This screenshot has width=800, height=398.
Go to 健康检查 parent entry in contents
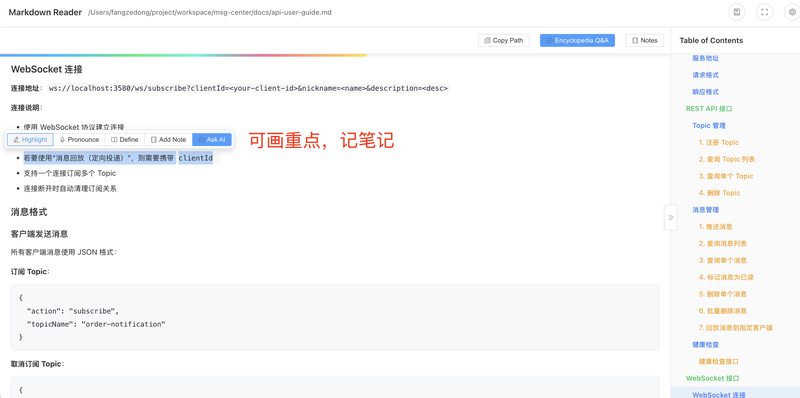pyautogui.click(x=706, y=344)
